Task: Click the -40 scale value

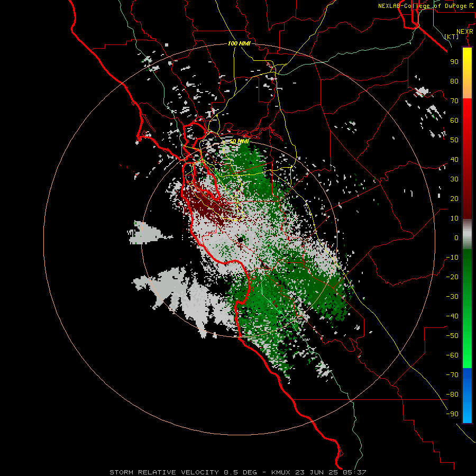Action: [x=452, y=316]
